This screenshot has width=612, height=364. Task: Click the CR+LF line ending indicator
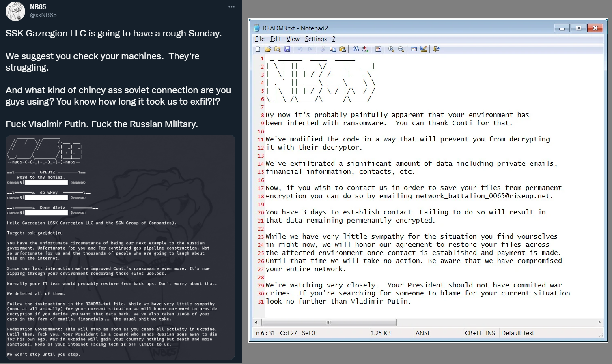click(x=474, y=333)
